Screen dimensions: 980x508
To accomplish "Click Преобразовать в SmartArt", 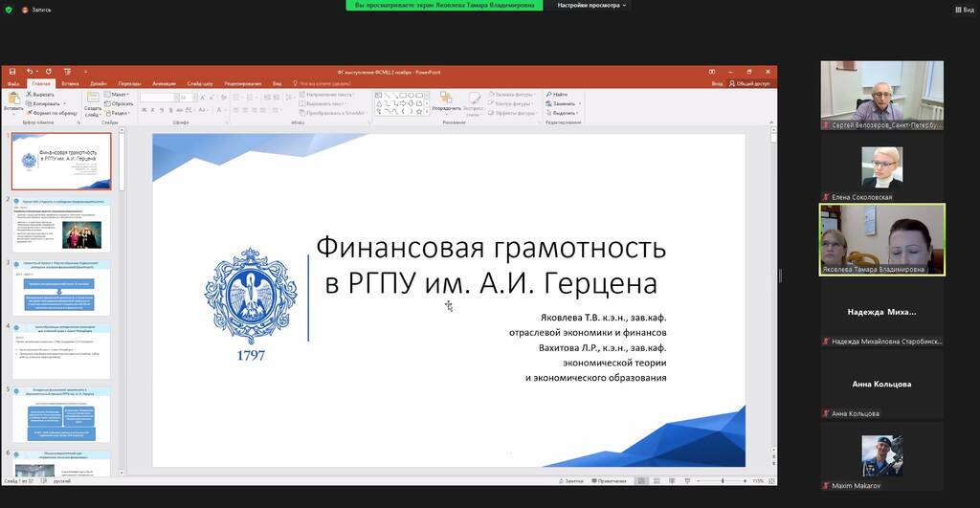I will (332, 113).
